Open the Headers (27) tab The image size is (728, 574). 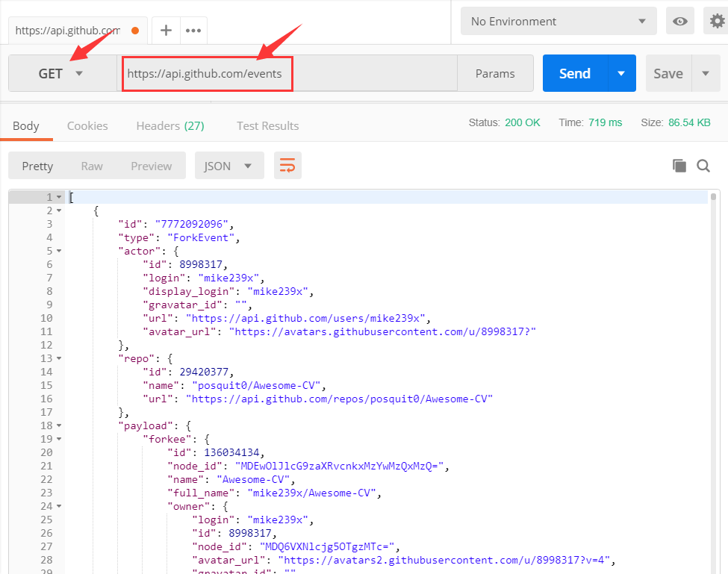tap(169, 125)
